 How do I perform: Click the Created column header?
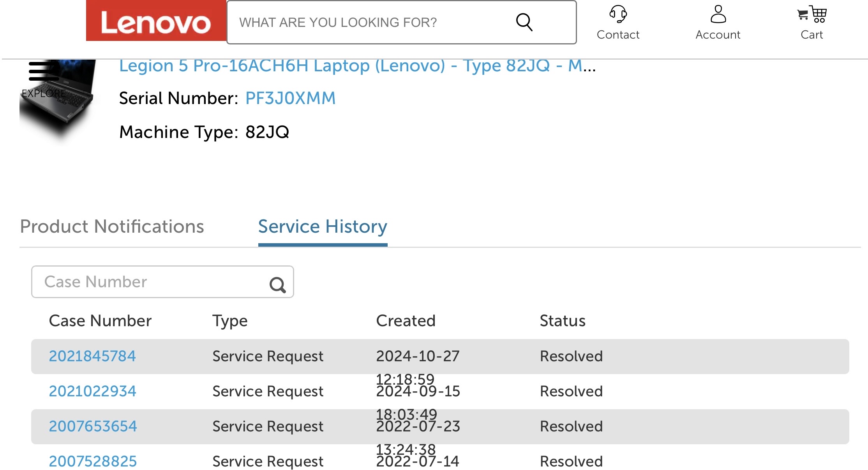click(406, 321)
